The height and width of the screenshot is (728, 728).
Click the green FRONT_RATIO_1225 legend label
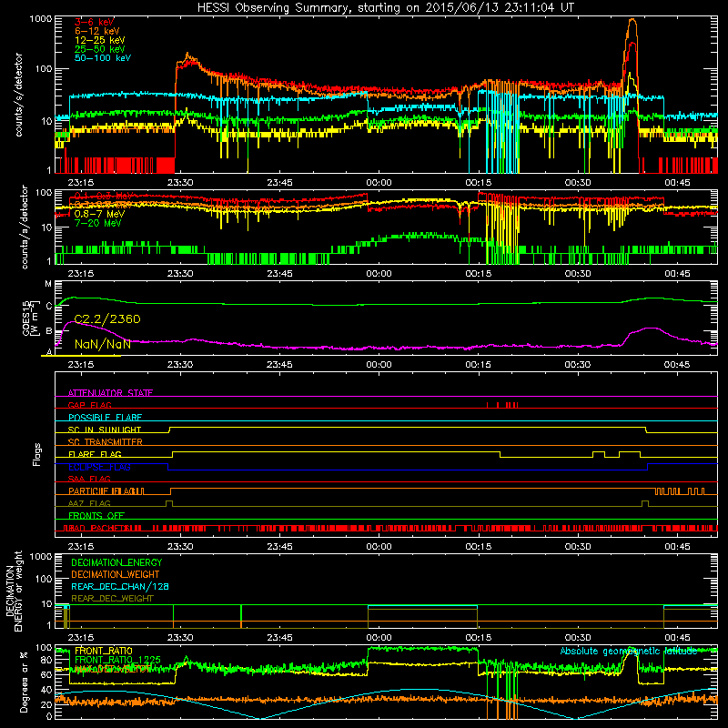point(117,660)
